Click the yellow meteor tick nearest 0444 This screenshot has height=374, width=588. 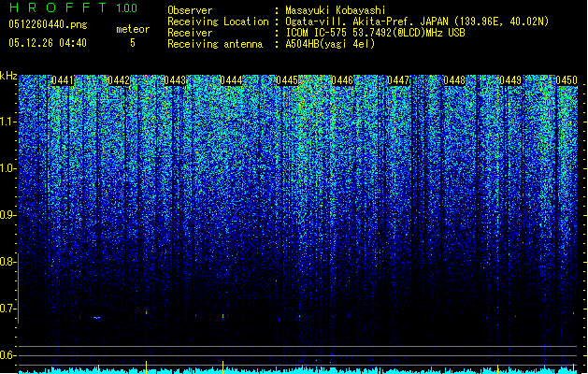(x=223, y=366)
